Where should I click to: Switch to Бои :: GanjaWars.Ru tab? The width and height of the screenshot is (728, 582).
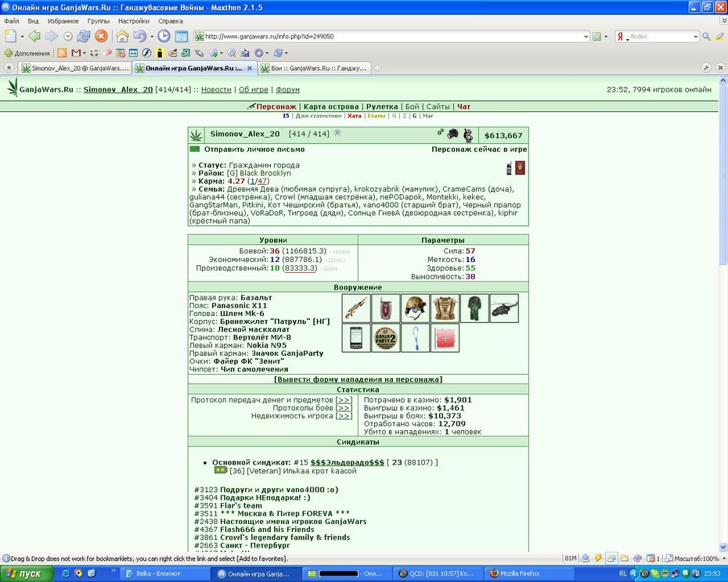(x=315, y=68)
